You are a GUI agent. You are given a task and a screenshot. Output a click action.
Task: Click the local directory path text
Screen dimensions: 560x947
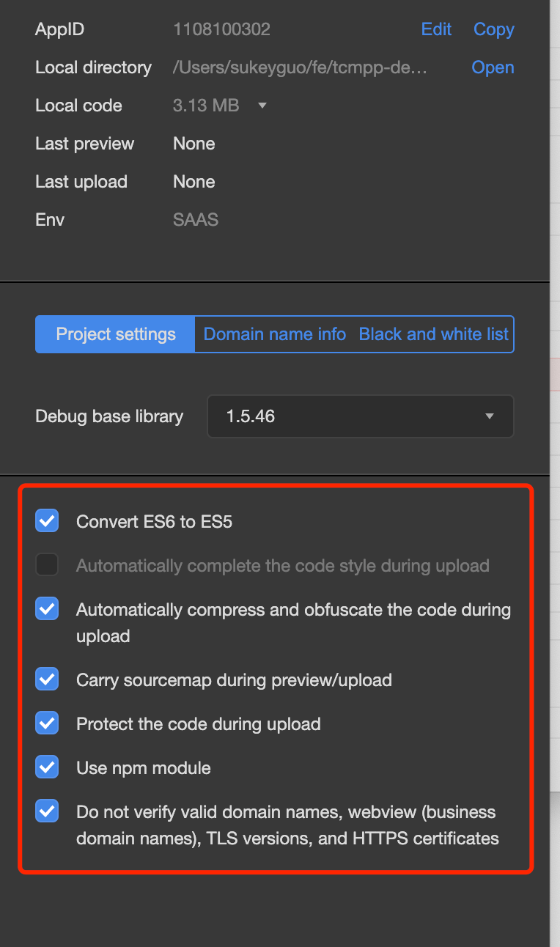pos(299,67)
